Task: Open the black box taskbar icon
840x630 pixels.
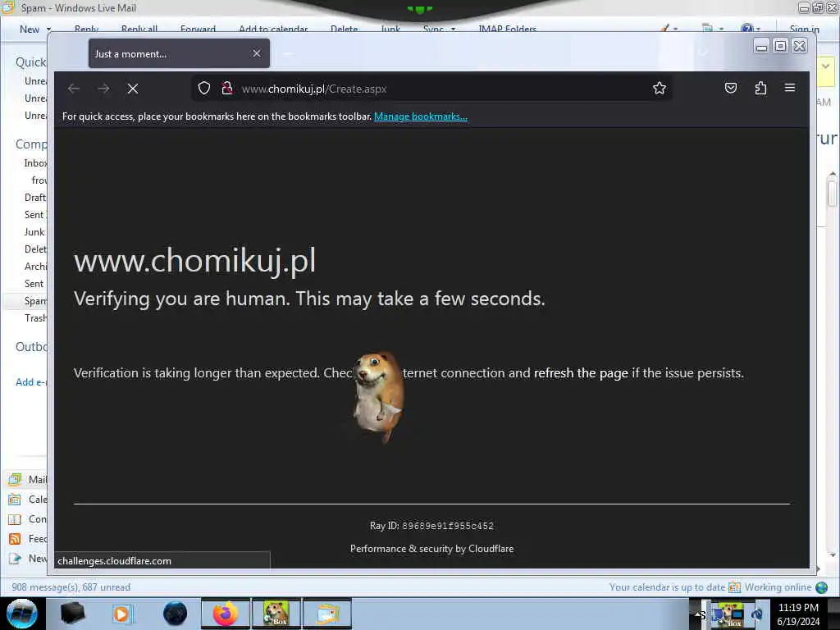Action: click(x=72, y=614)
